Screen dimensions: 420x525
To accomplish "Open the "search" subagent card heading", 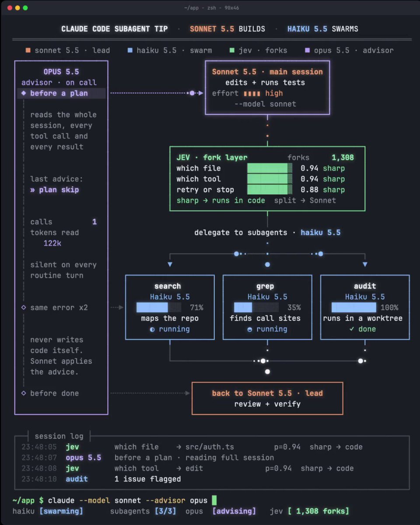I will pos(168,286).
